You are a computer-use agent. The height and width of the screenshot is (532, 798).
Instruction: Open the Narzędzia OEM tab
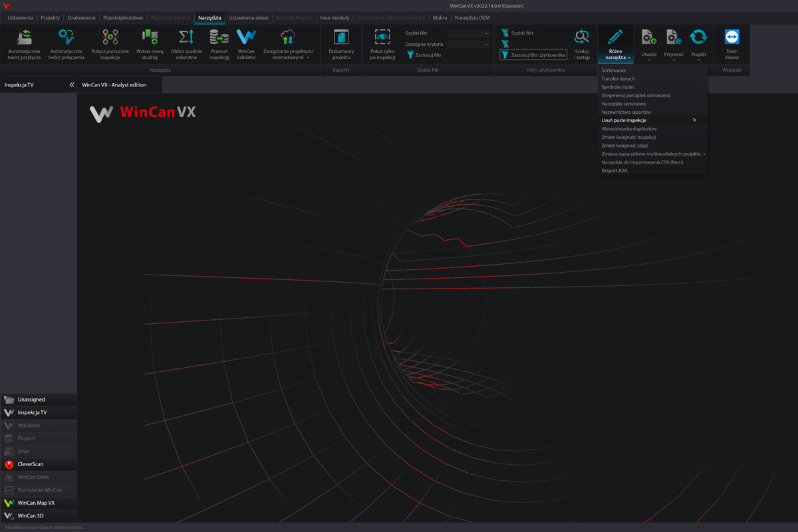[x=472, y=18]
